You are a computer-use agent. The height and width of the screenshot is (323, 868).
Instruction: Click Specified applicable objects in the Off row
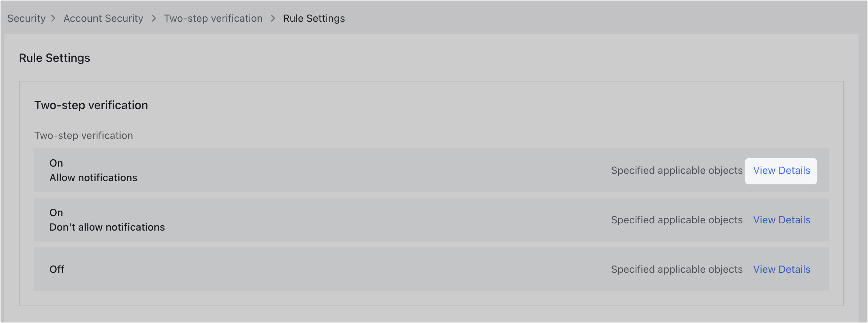click(x=677, y=269)
